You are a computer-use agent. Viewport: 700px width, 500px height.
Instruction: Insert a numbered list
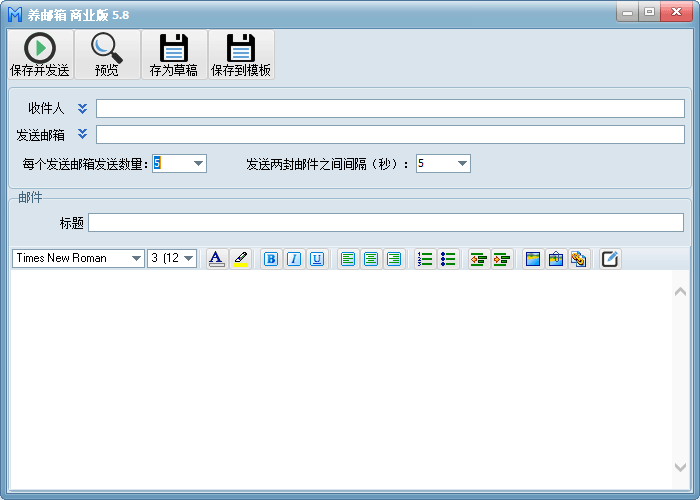pyautogui.click(x=425, y=259)
